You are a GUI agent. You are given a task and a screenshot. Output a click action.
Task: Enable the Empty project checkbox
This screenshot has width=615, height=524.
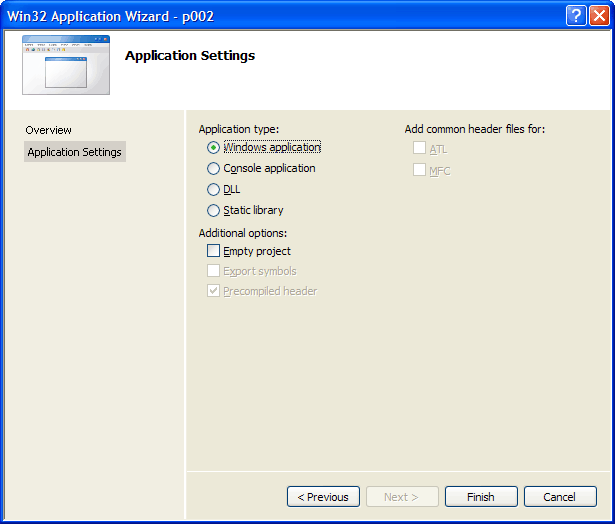point(213,251)
